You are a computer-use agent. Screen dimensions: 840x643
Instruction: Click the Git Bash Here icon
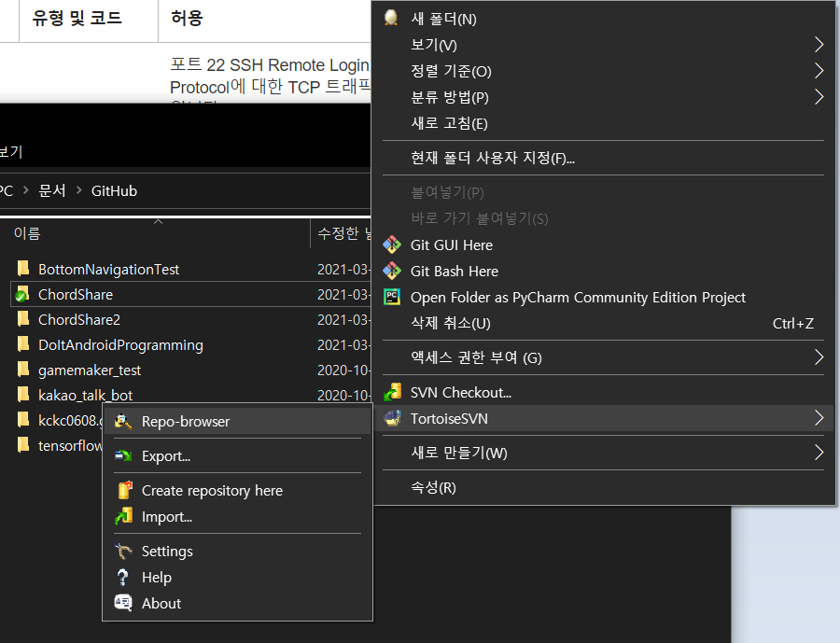pos(392,272)
